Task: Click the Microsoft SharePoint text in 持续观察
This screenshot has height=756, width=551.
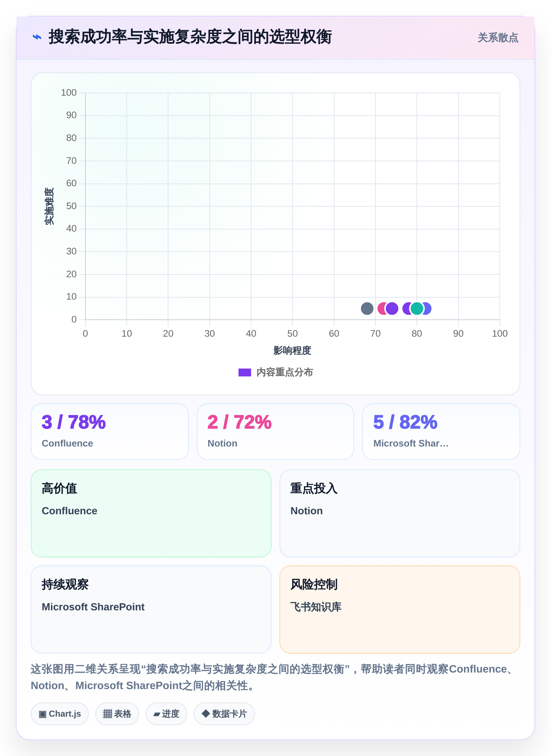Action: [x=93, y=607]
